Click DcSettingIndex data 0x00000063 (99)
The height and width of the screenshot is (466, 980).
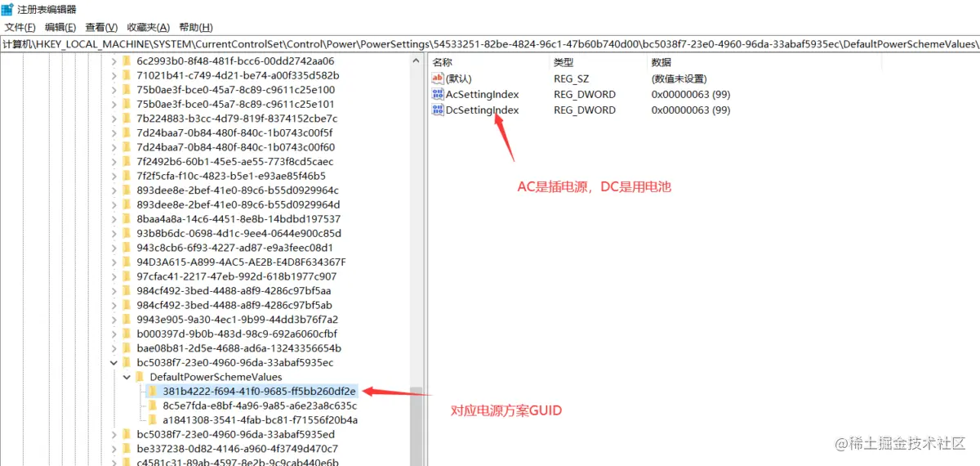[690, 110]
